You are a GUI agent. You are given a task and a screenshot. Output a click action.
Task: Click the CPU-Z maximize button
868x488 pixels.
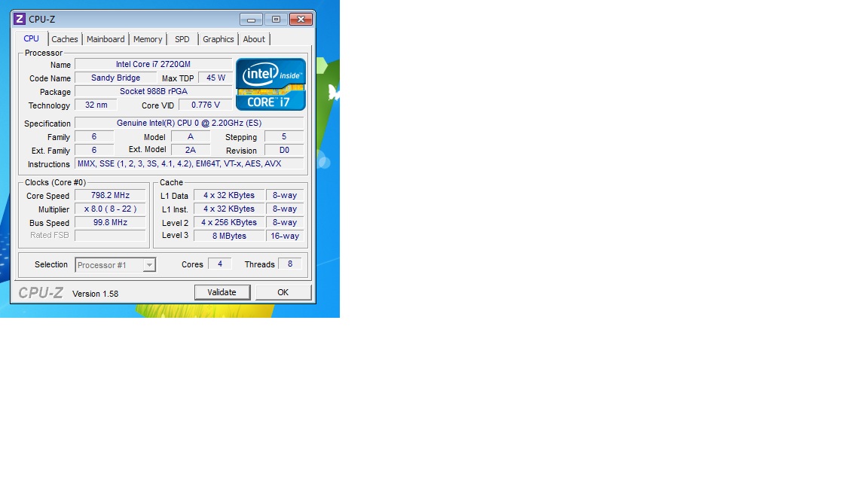pos(276,20)
